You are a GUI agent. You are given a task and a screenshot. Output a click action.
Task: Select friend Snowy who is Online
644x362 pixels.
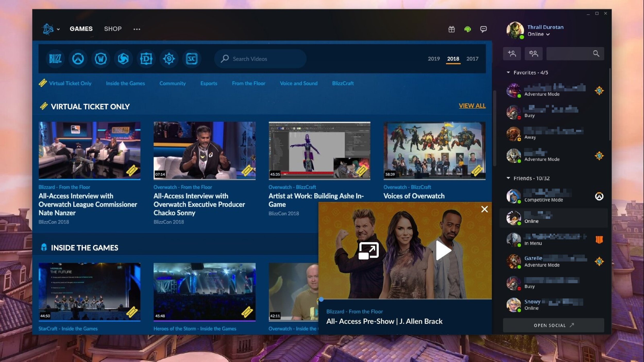point(554,305)
